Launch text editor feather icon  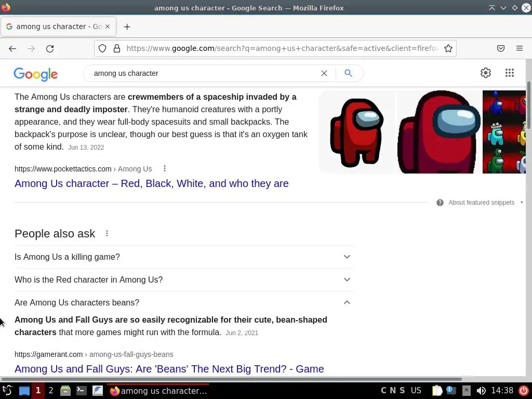click(x=97, y=391)
